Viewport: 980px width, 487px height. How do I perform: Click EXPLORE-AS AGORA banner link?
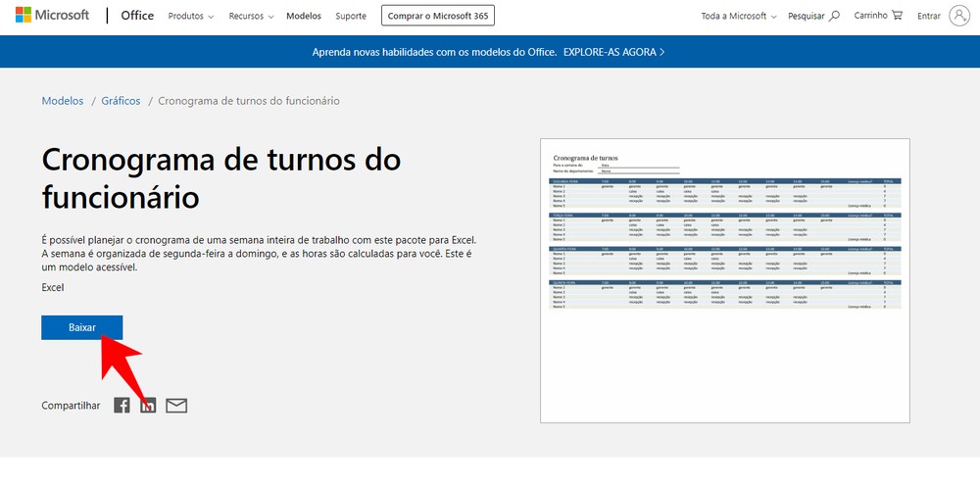click(x=613, y=52)
